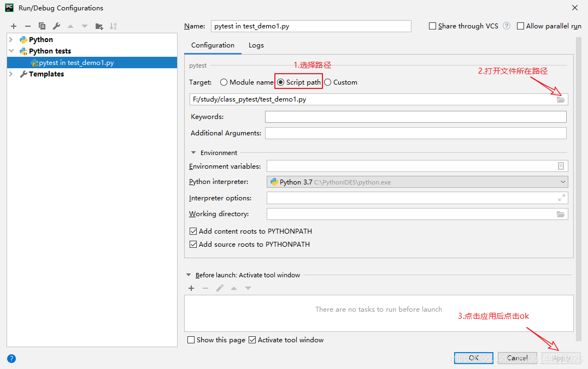This screenshot has height=369, width=588.
Task: Click the wrench Edit Templates icon
Action: 56,26
